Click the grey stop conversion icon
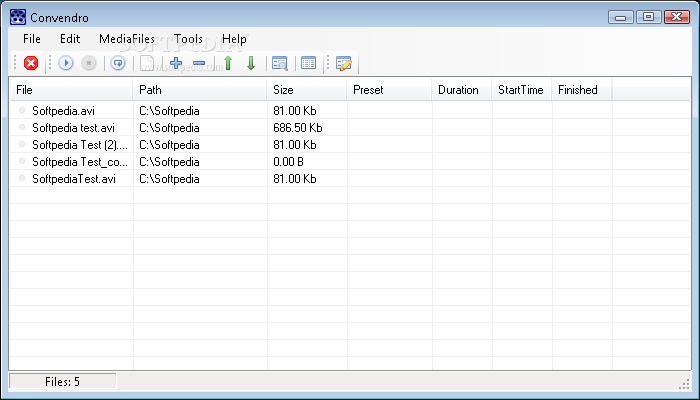Image resolution: width=700 pixels, height=400 pixels. 89,63
